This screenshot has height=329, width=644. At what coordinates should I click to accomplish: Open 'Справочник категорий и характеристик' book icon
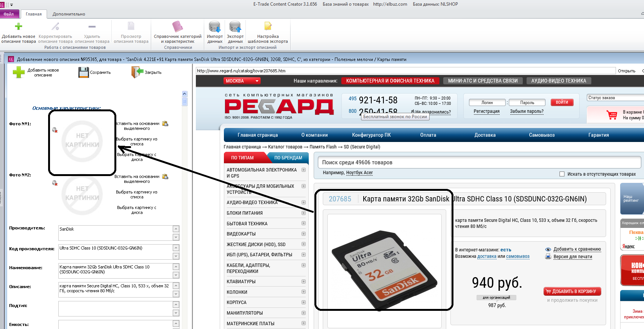click(x=177, y=27)
